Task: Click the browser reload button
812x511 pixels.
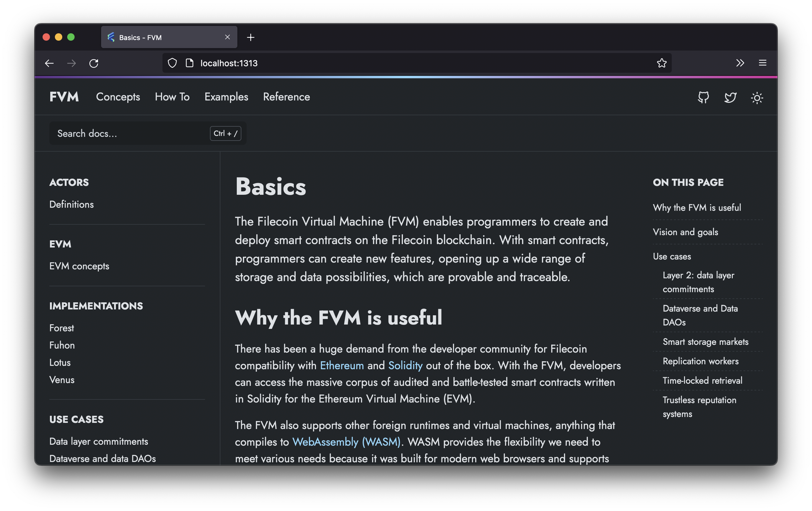Action: point(94,63)
